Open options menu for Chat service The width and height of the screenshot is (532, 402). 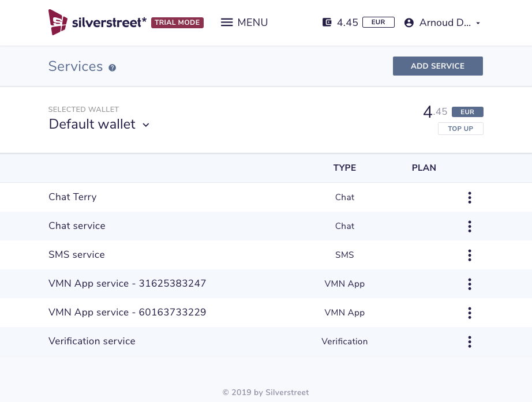coord(470,226)
